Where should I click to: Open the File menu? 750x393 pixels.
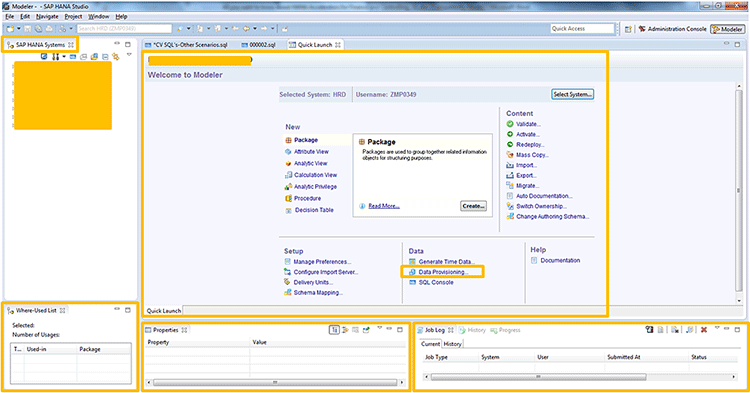click(x=10, y=16)
